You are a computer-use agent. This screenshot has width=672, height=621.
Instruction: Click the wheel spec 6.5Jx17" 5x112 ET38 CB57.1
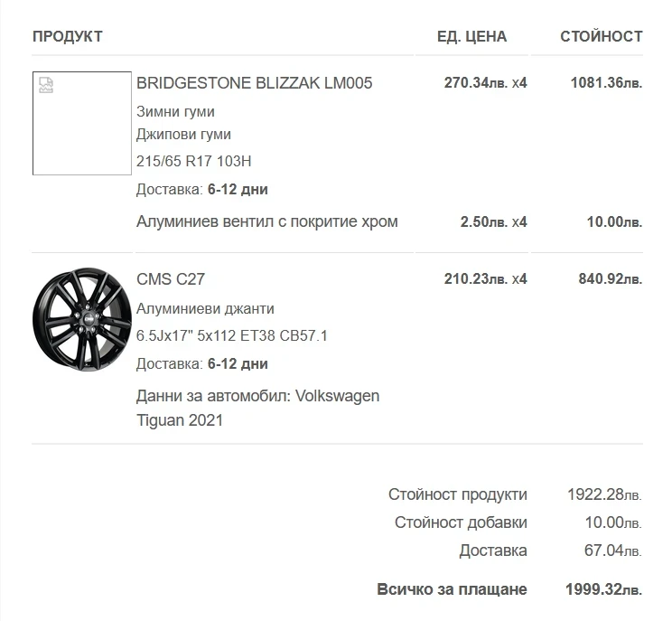point(231,336)
